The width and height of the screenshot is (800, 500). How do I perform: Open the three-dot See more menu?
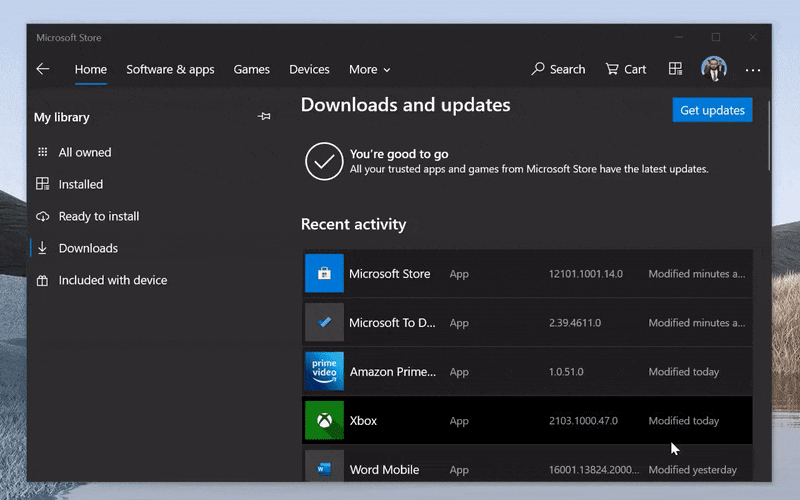pos(753,70)
